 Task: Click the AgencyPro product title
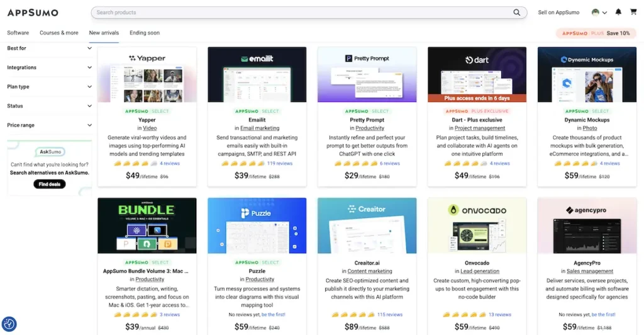click(587, 263)
